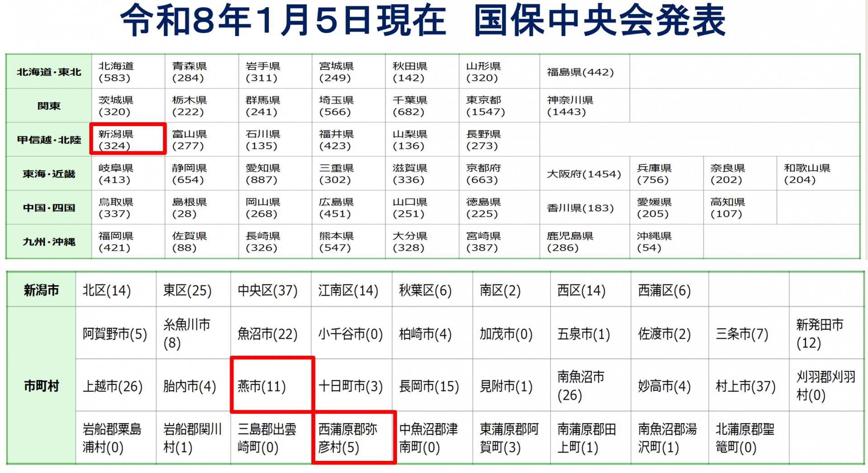This screenshot has height=473, width=868.
Task: Click the 中央区(37) cell
Action: (x=270, y=290)
